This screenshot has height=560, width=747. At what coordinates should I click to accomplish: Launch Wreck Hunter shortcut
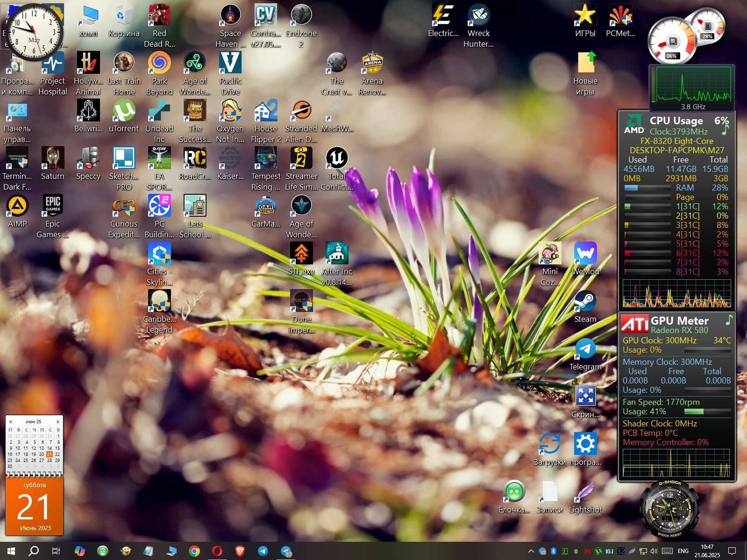coord(479,26)
